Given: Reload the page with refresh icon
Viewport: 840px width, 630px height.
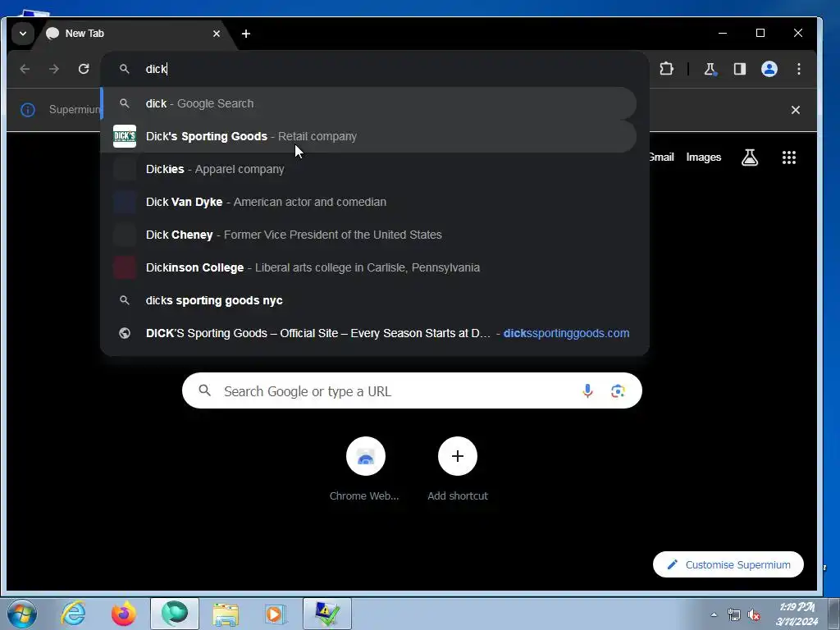Looking at the screenshot, I should tap(84, 69).
